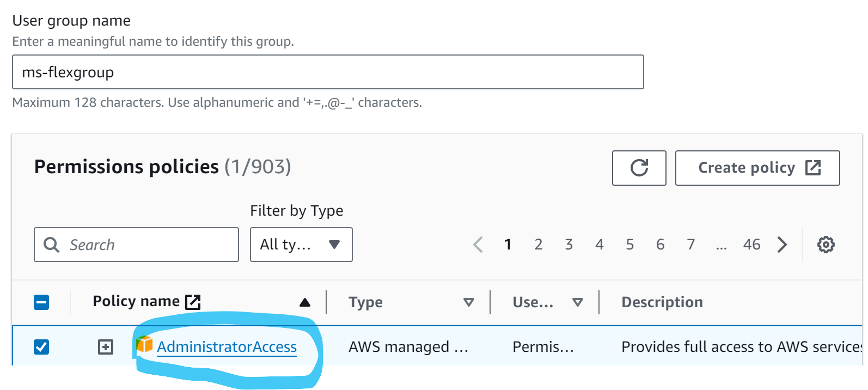
Task: Click 'Provides full access to AWS services' description
Action: 742,347
